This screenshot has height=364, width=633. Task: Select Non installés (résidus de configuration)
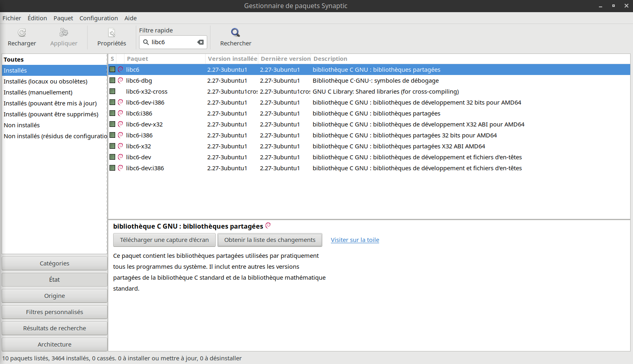[x=54, y=136]
